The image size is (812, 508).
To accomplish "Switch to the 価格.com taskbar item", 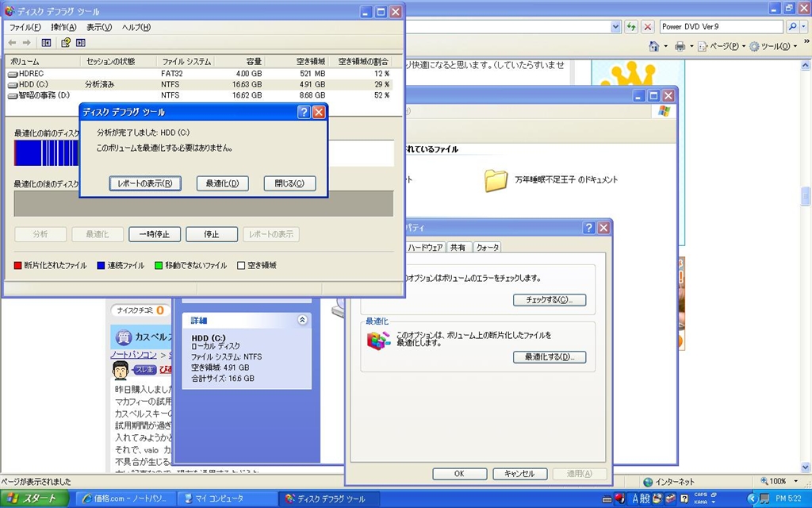I will point(126,499).
